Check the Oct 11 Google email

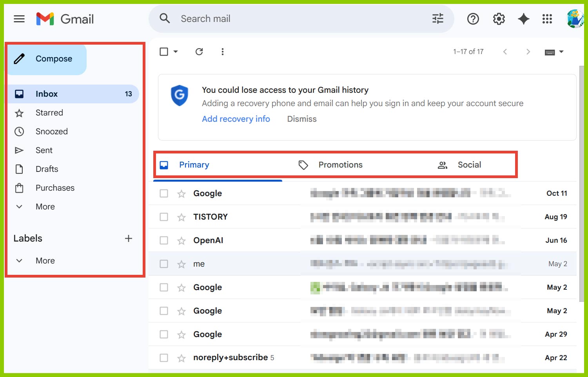point(164,193)
